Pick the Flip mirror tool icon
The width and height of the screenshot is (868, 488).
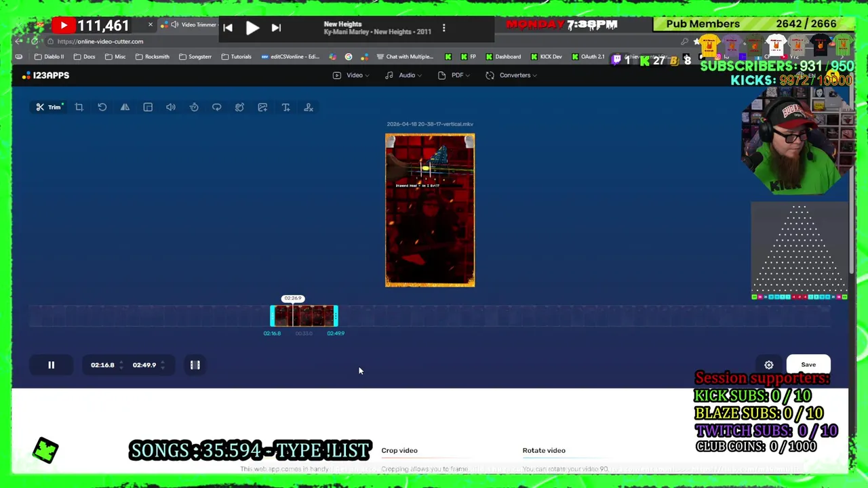coord(125,107)
